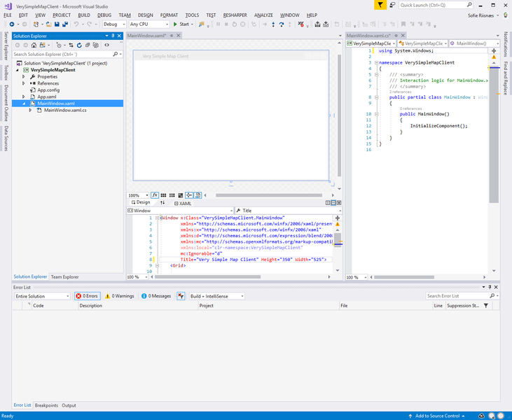
Task: Toggle snap to snaplines in designer
Action: (189, 195)
